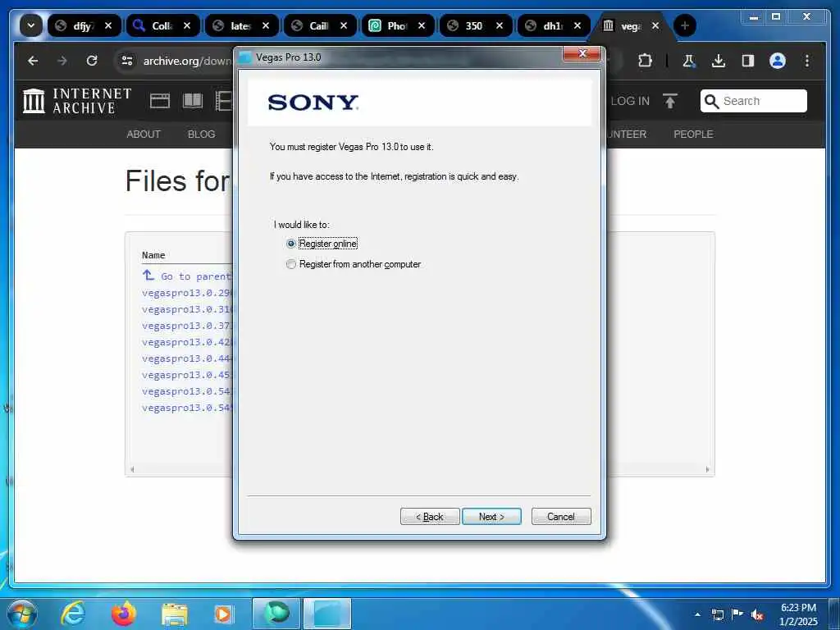Image resolution: width=840 pixels, height=630 pixels.
Task: Open the Internet Archive Video film icon
Action: tap(224, 101)
